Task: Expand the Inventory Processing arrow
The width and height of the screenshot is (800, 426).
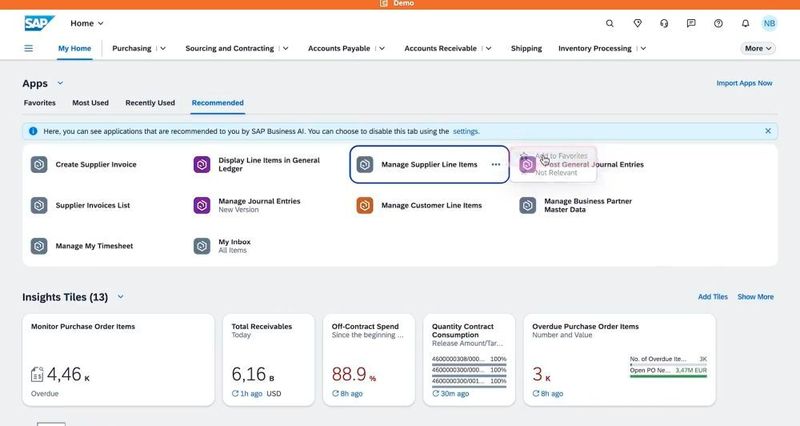Action: coord(643,48)
